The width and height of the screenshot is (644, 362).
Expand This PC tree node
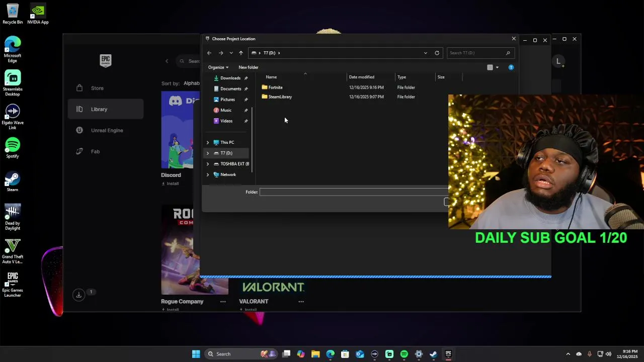coord(208,142)
